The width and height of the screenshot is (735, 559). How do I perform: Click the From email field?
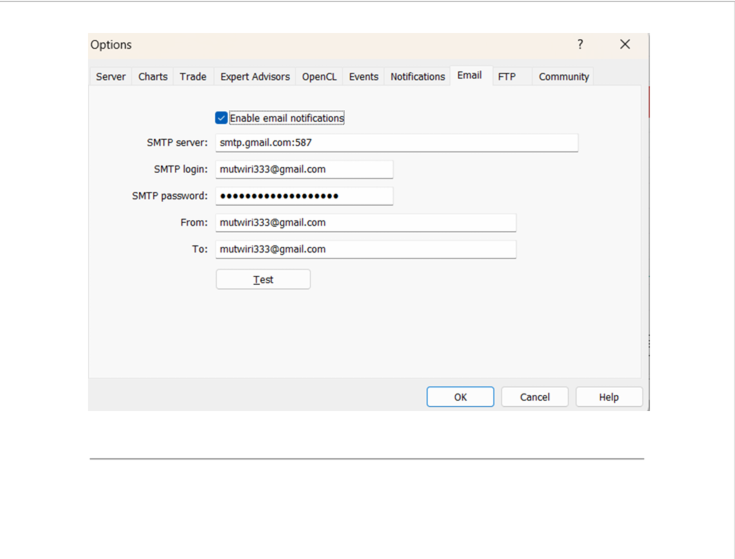click(366, 223)
